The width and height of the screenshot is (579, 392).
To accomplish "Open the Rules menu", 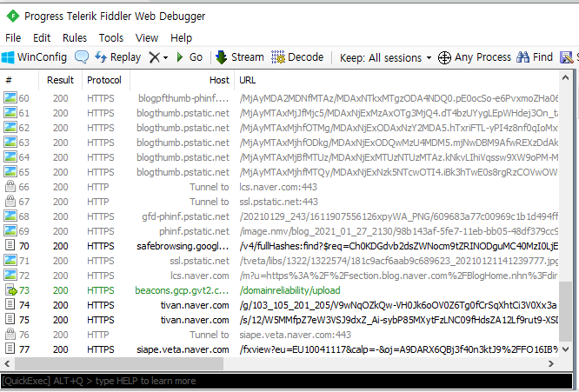I will click(x=75, y=37).
